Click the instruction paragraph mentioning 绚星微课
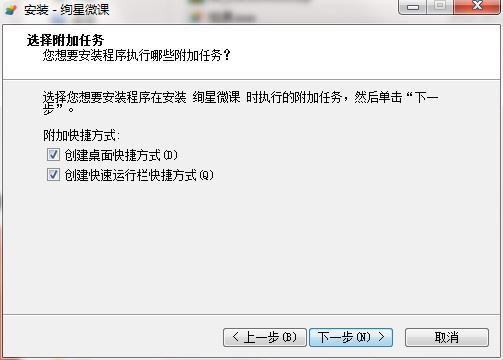Screen dimensions: 503x360 (x=240, y=103)
